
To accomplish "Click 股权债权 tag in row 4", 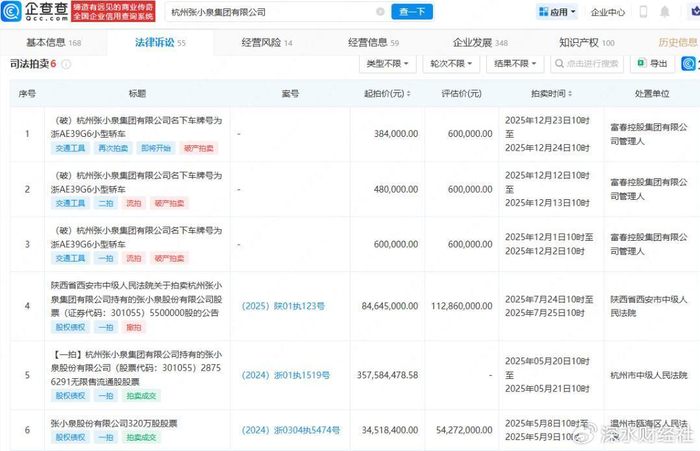I will (x=70, y=327).
